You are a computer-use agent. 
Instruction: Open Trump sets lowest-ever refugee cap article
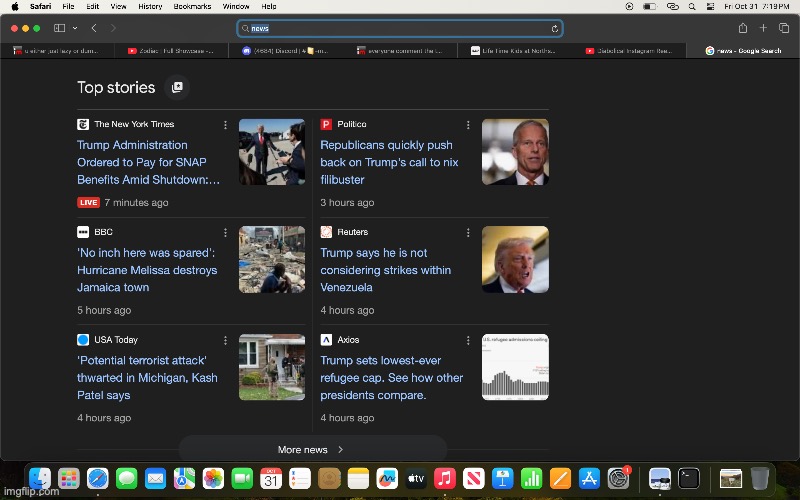391,378
